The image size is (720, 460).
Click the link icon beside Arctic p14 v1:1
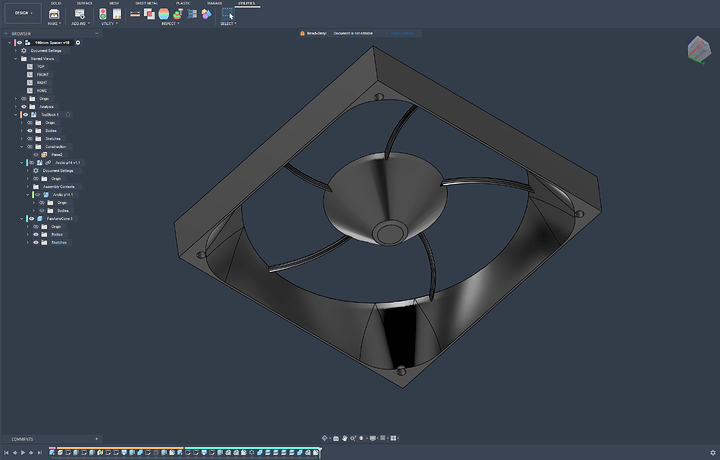48,163
